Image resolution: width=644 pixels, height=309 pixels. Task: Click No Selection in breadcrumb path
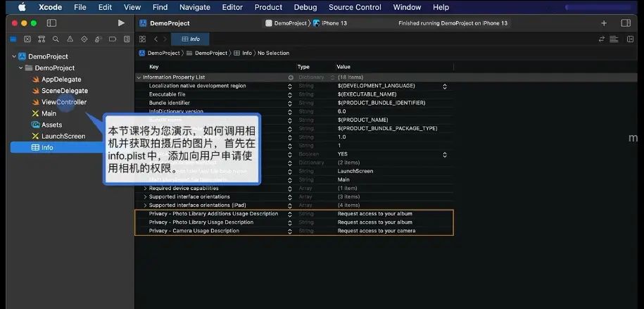coord(273,53)
